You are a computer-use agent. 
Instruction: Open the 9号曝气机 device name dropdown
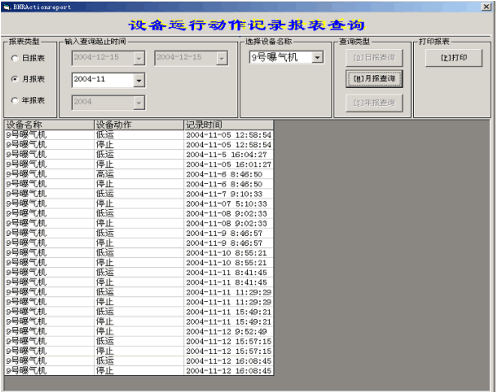(x=317, y=58)
